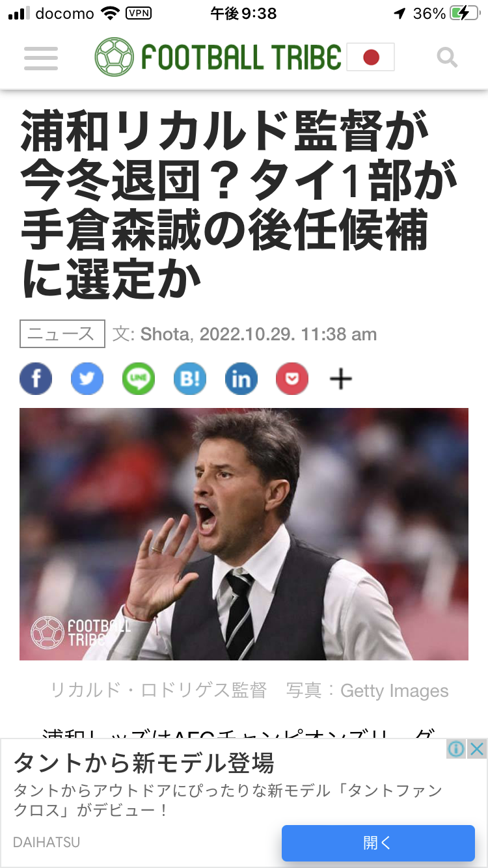Share the article via LINE

139,379
